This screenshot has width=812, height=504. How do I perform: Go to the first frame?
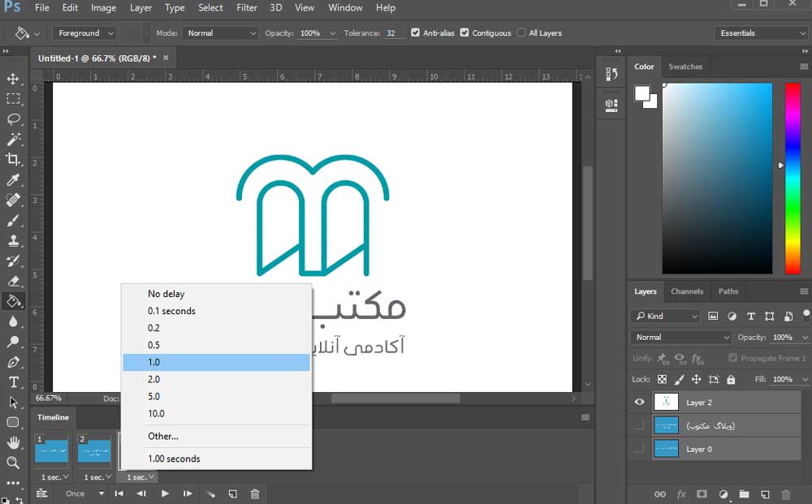[119, 493]
